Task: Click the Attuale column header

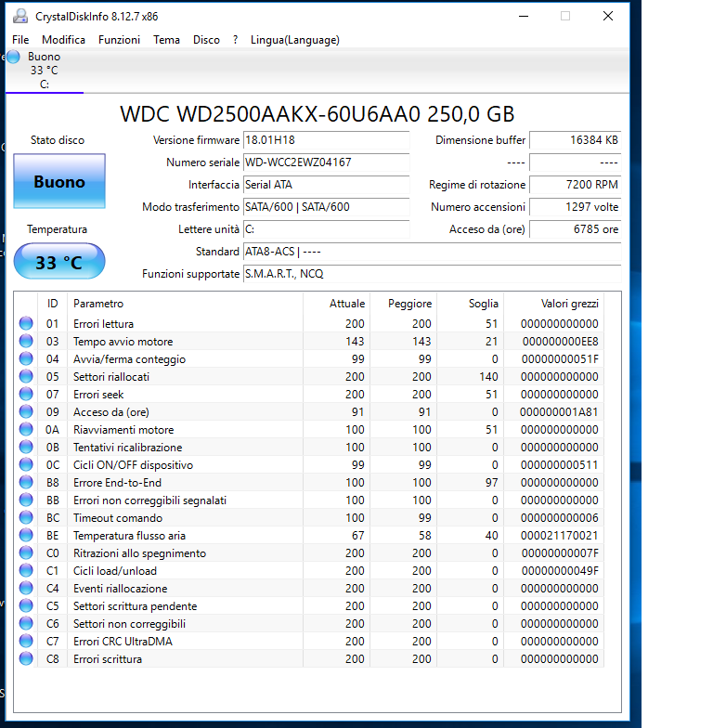Action: (336, 304)
